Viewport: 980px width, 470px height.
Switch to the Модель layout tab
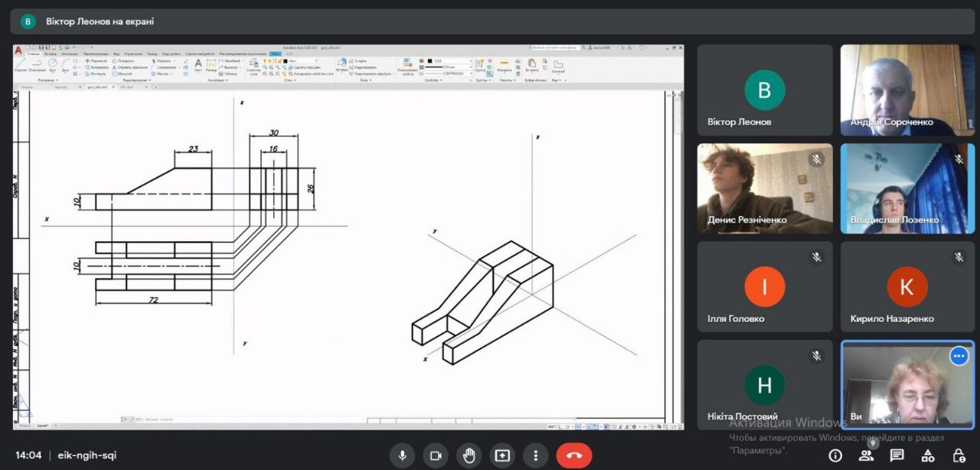pyautogui.click(x=24, y=425)
